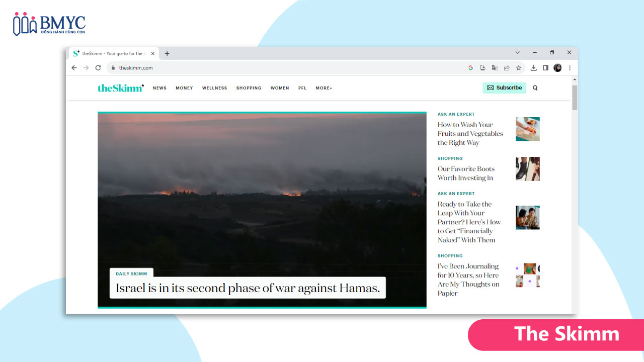
Task: Open the Chrome downloads icon
Action: 534,68
